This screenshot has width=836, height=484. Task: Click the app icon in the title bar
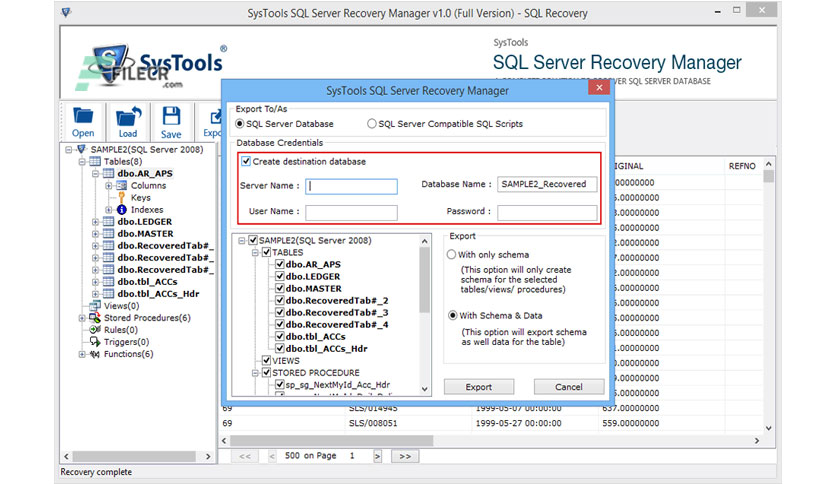click(x=66, y=12)
